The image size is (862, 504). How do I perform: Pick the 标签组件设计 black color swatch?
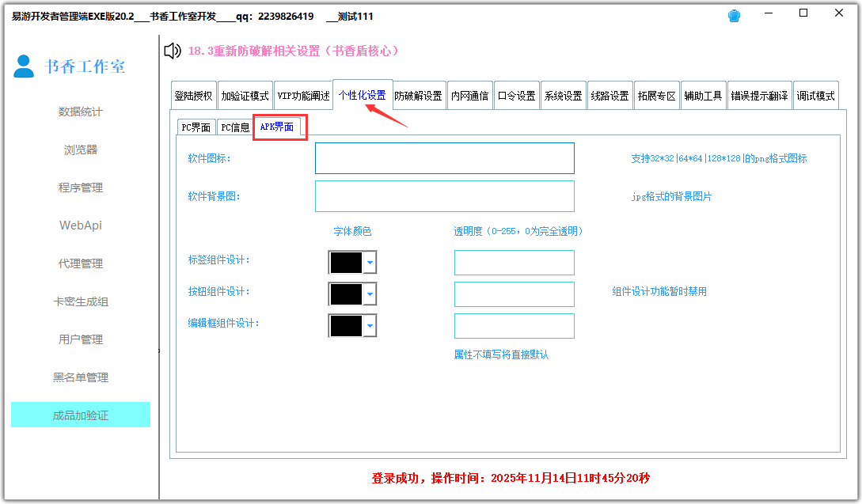pos(346,262)
